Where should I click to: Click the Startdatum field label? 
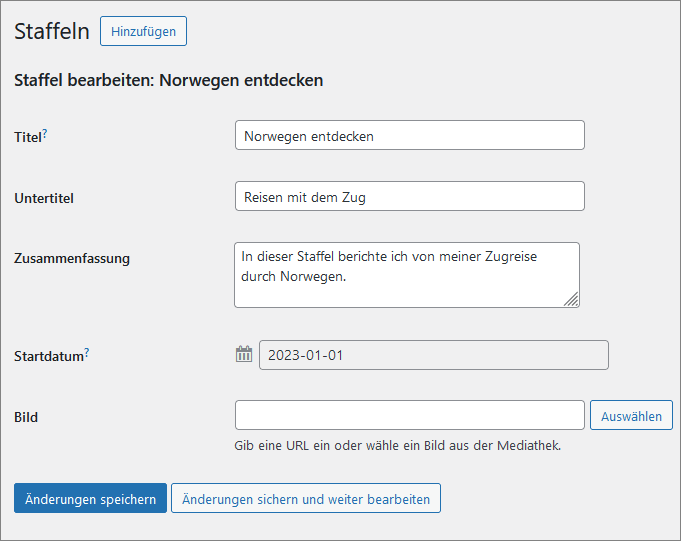[x=48, y=356]
